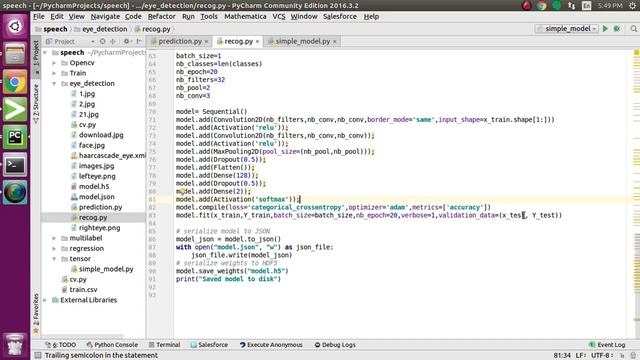Viewport: 640px width, 360px height.
Task: Expand the multilabel folder
Action: [54, 238]
